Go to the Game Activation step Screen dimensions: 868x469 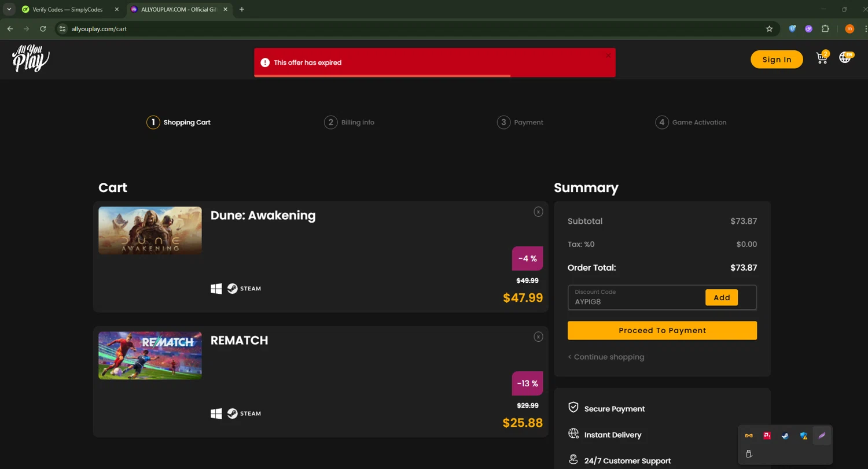click(691, 122)
